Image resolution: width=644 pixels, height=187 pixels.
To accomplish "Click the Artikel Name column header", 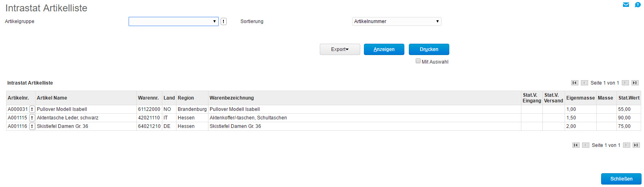I will [x=52, y=98].
